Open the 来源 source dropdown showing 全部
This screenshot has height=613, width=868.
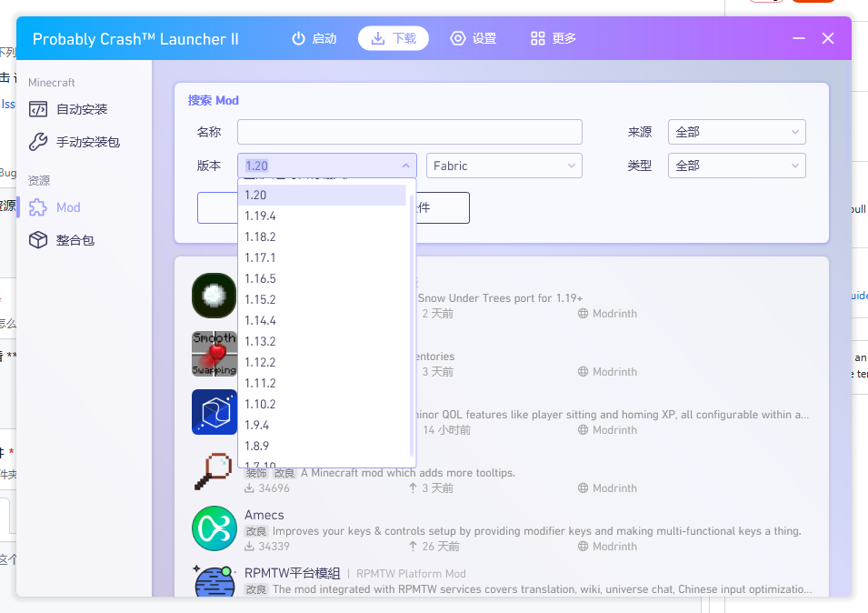pyautogui.click(x=736, y=131)
